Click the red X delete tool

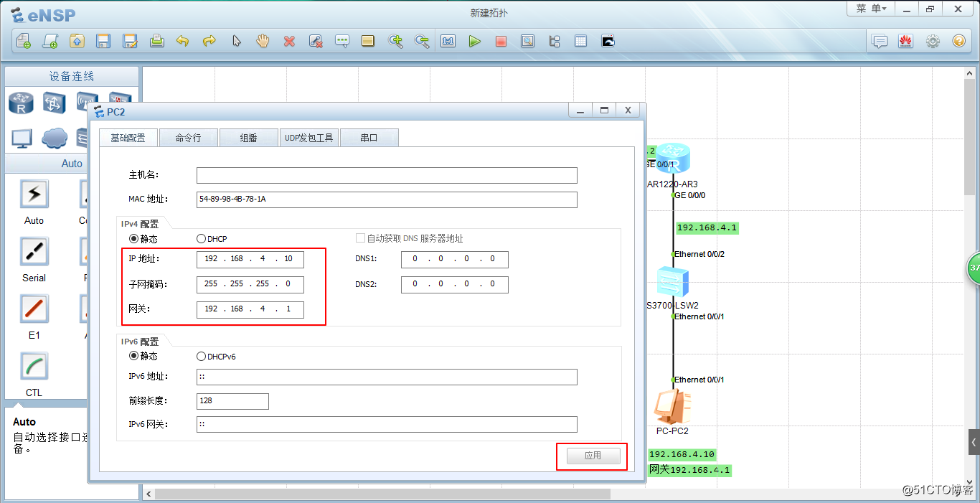pyautogui.click(x=289, y=41)
